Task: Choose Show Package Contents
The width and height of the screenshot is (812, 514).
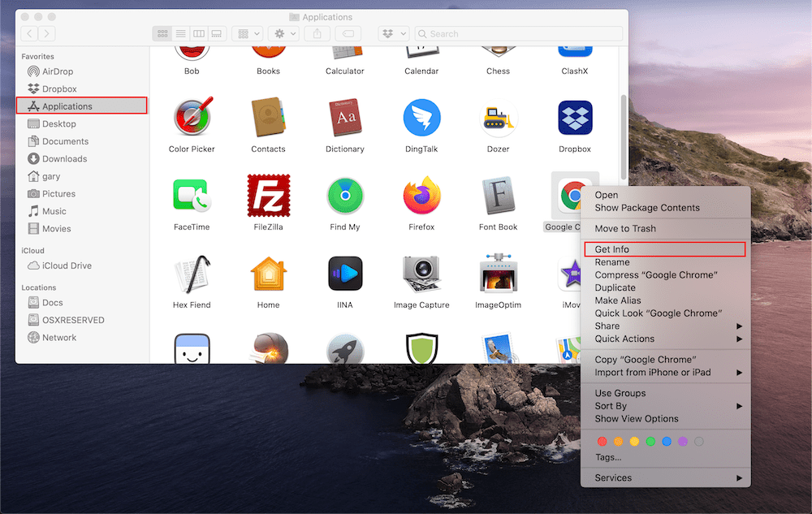Action: coord(666,208)
